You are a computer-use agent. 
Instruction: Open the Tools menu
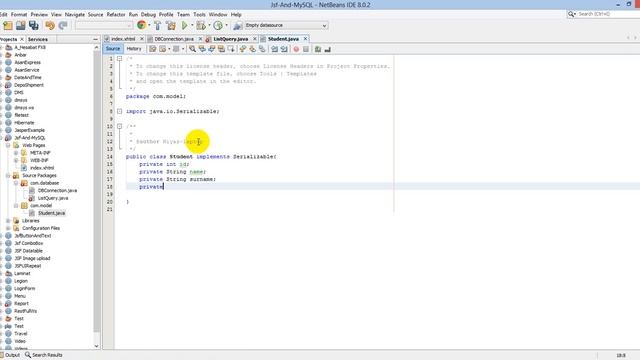199,14
